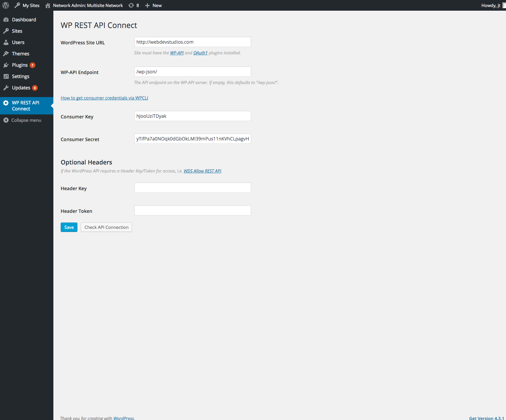506x420 pixels.
Task: Click the Settings sliders icon
Action: [x=6, y=76]
